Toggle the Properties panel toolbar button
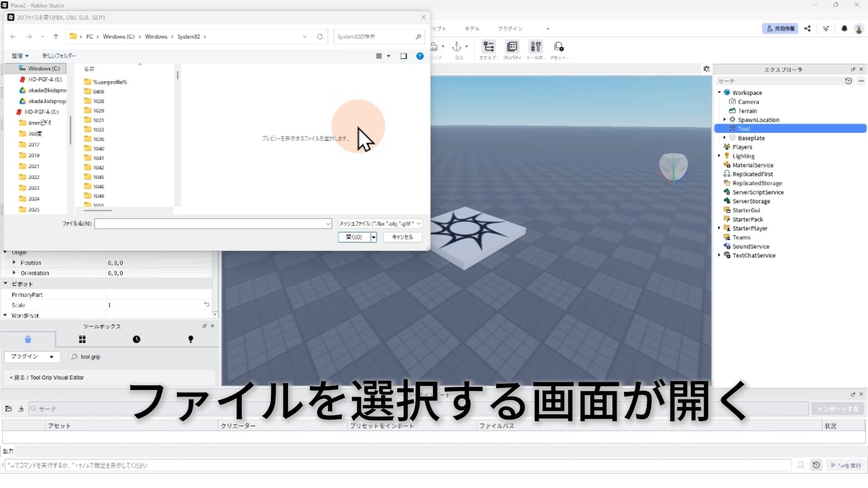 click(512, 47)
